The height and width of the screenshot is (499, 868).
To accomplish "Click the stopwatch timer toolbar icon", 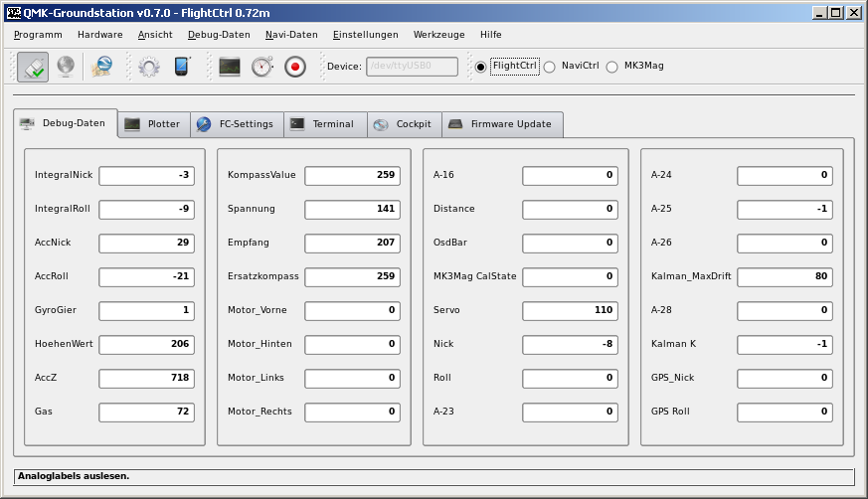I will [261, 67].
